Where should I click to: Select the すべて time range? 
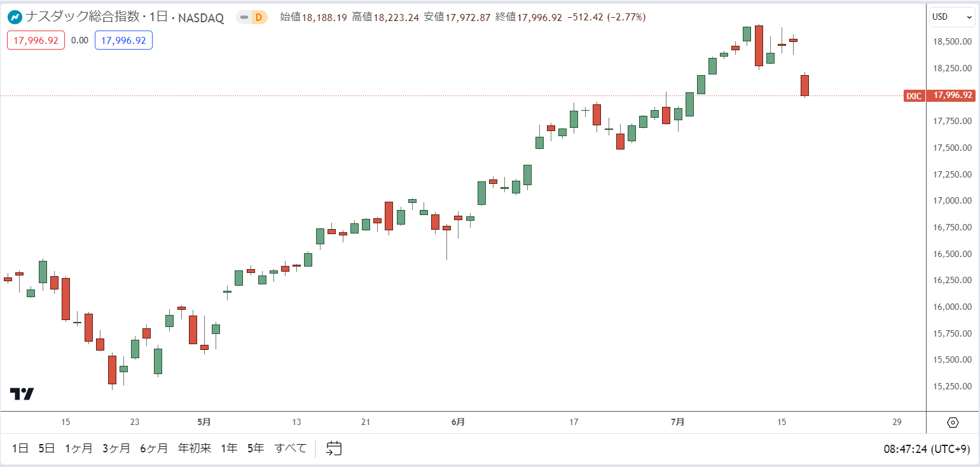tap(291, 448)
